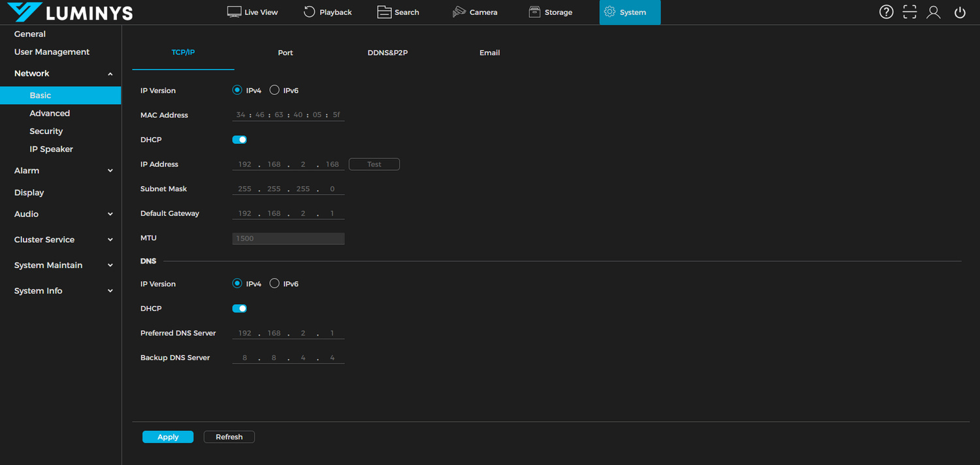Open the user account icon

click(x=933, y=12)
